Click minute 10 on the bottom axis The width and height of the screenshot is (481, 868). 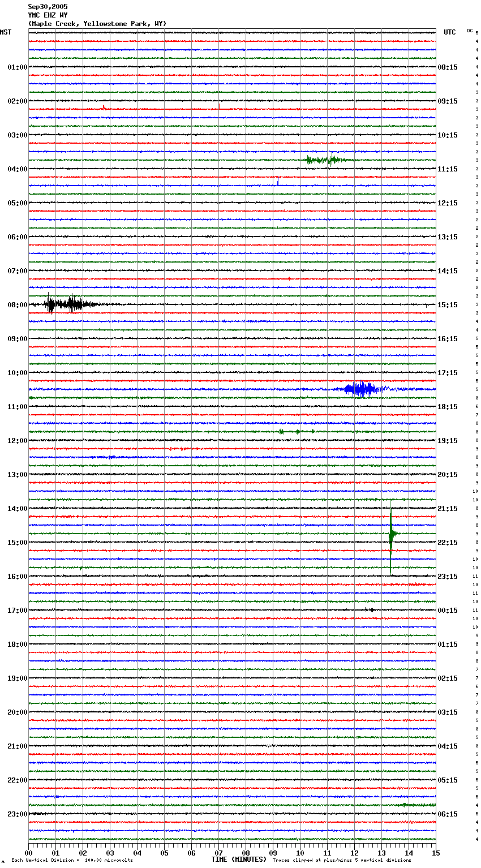coord(300,853)
